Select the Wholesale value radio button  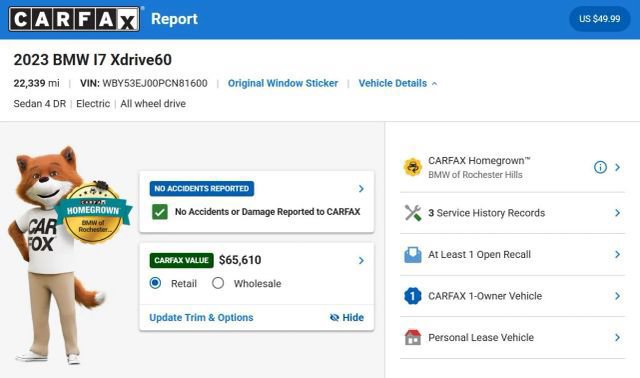[218, 283]
